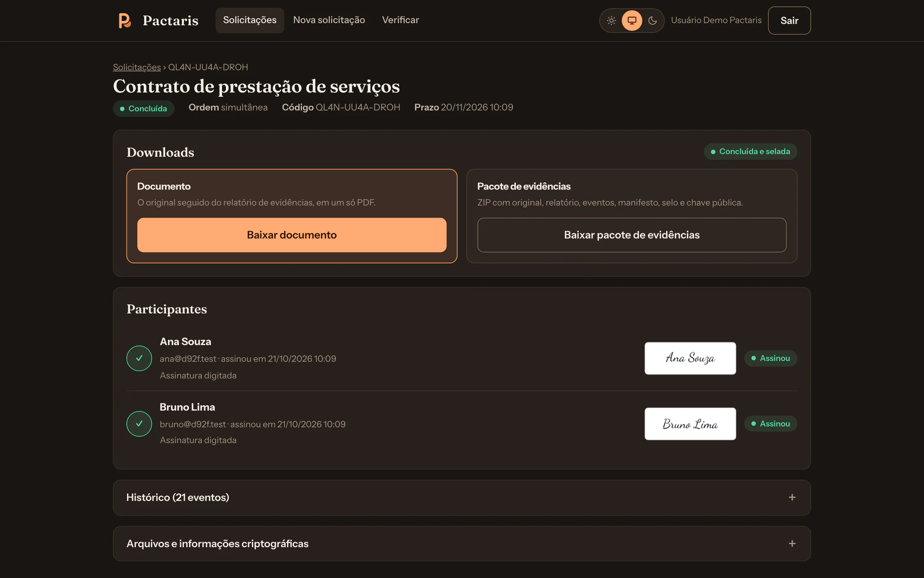Image resolution: width=924 pixels, height=578 pixels.
Task: Select the system theme monitor icon
Action: click(632, 21)
